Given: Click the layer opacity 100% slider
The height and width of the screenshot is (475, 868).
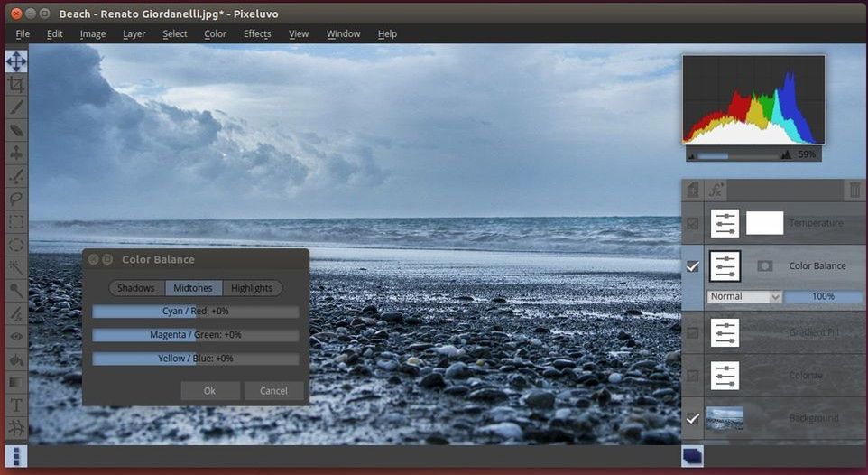Looking at the screenshot, I should [823, 296].
